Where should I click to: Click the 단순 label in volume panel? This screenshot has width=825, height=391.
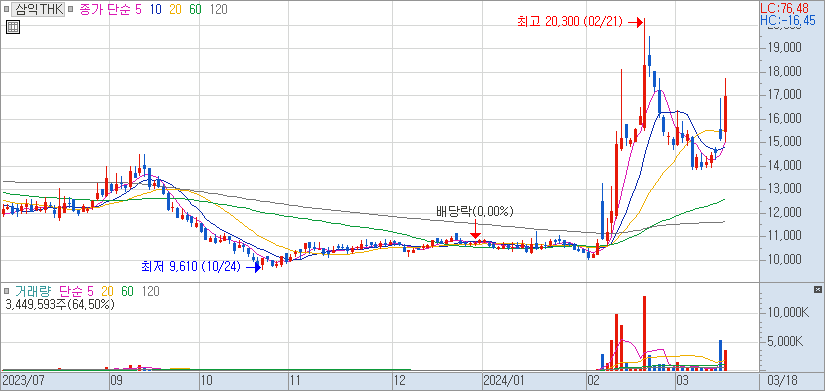(71, 291)
